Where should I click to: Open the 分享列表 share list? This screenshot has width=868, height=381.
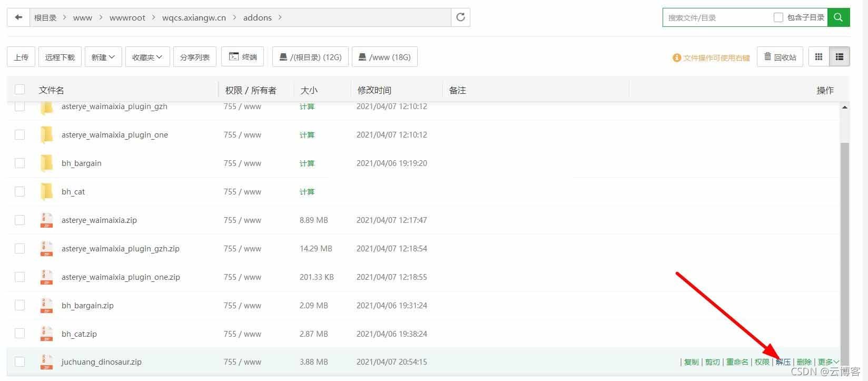click(195, 57)
